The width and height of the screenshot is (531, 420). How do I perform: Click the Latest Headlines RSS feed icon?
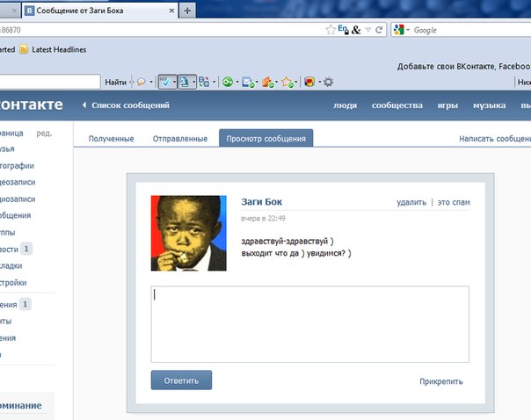coord(24,49)
